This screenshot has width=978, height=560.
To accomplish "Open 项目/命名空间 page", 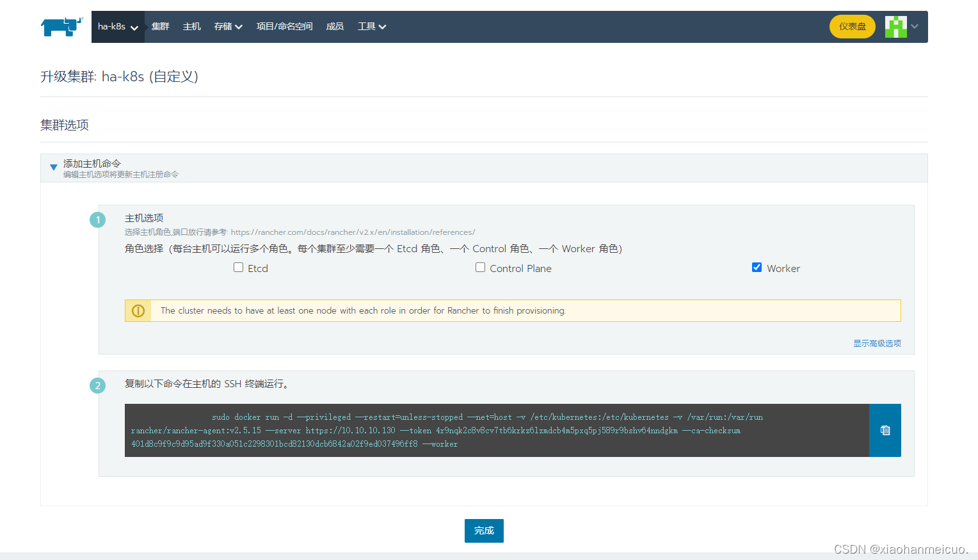I will [x=285, y=27].
